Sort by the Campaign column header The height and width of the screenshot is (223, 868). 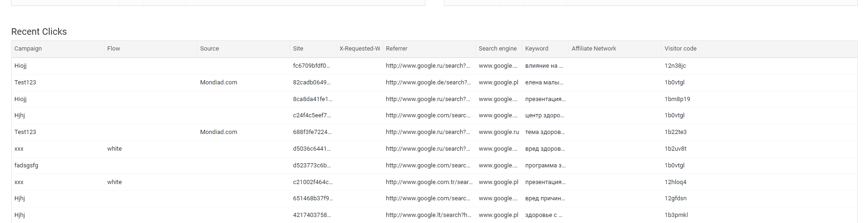click(x=28, y=49)
